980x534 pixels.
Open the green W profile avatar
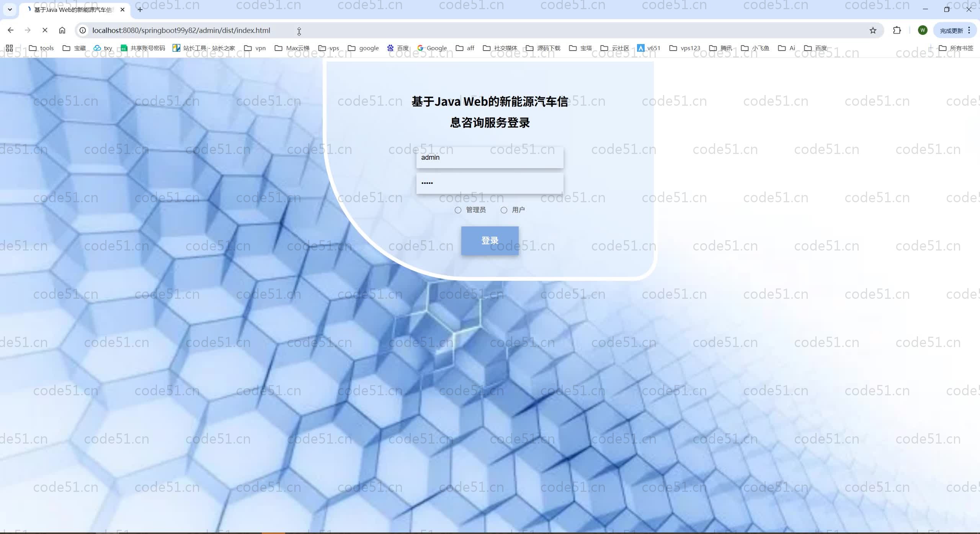click(x=923, y=30)
